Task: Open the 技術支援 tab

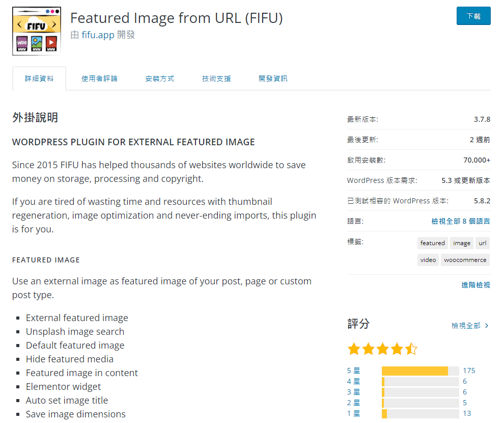Action: tap(216, 78)
